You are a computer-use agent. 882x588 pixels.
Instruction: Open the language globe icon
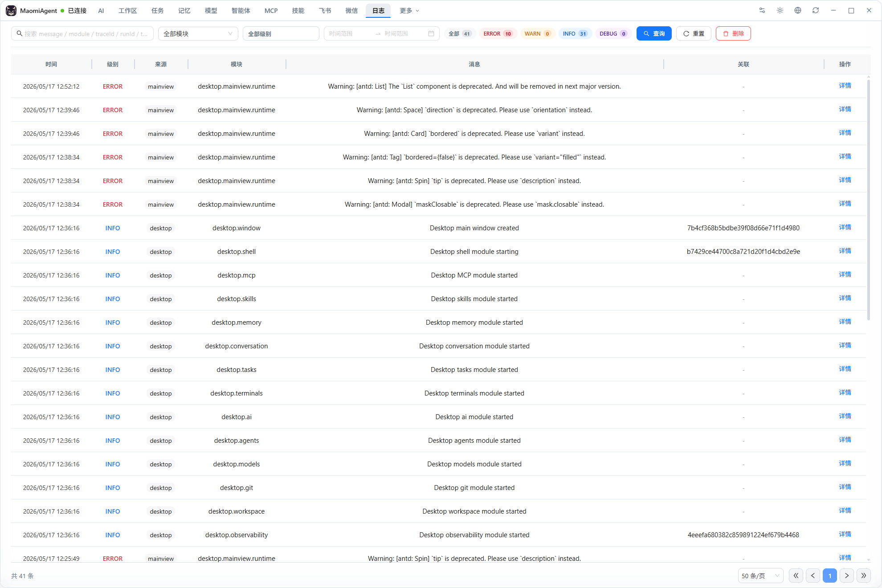tap(798, 10)
